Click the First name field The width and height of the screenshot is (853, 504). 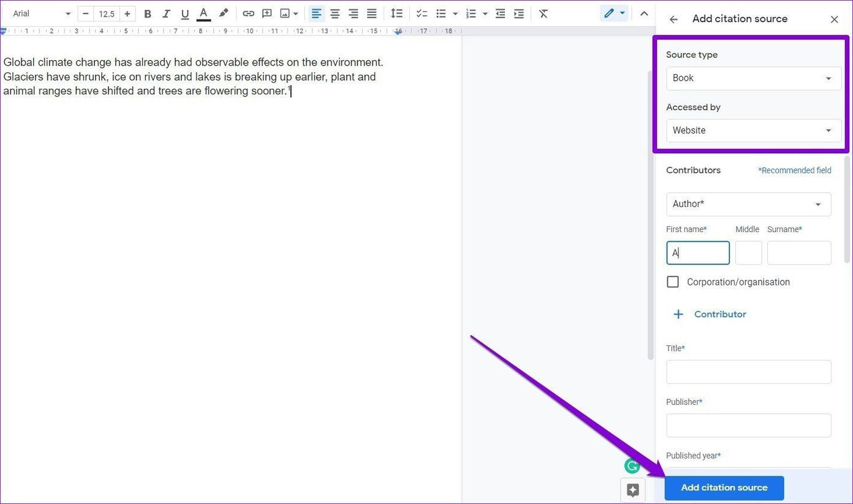(x=698, y=253)
